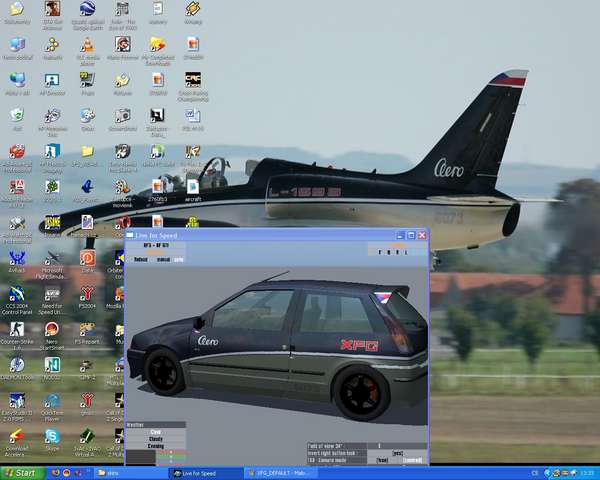Open the Download Accelerator shortcut
This screenshot has height=480, width=600.
17,442
